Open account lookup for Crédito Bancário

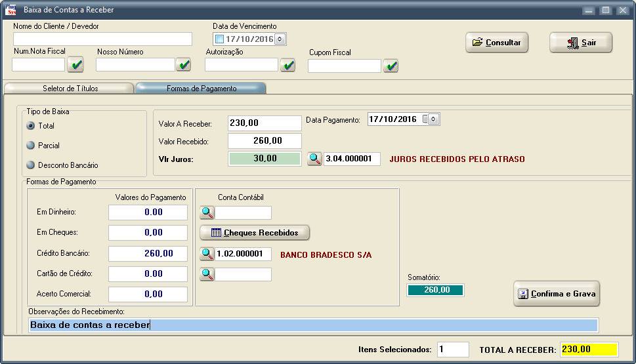pos(207,254)
